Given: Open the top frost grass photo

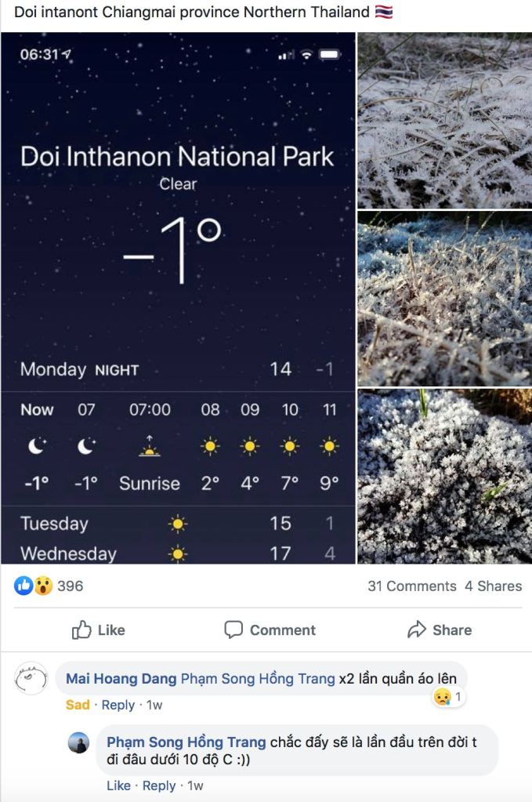Looking at the screenshot, I should coord(444,120).
